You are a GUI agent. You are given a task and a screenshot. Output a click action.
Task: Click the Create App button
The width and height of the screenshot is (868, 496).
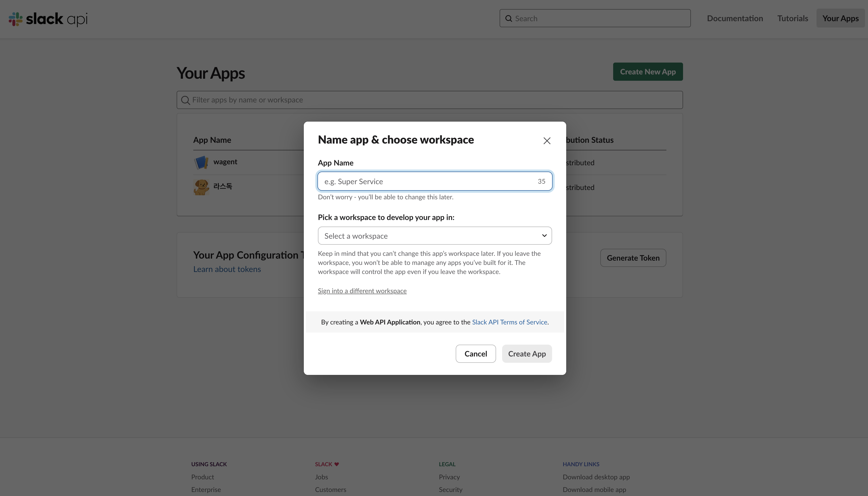pyautogui.click(x=527, y=354)
